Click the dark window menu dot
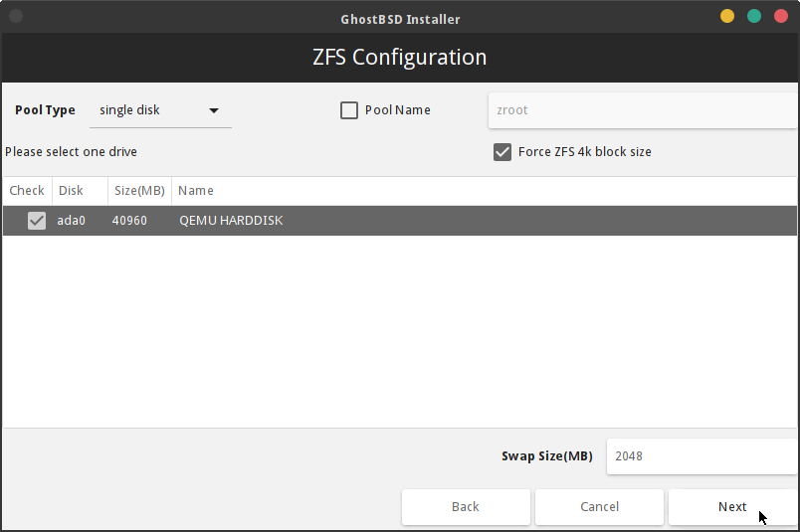This screenshot has height=532, width=800. pyautogui.click(x=16, y=16)
